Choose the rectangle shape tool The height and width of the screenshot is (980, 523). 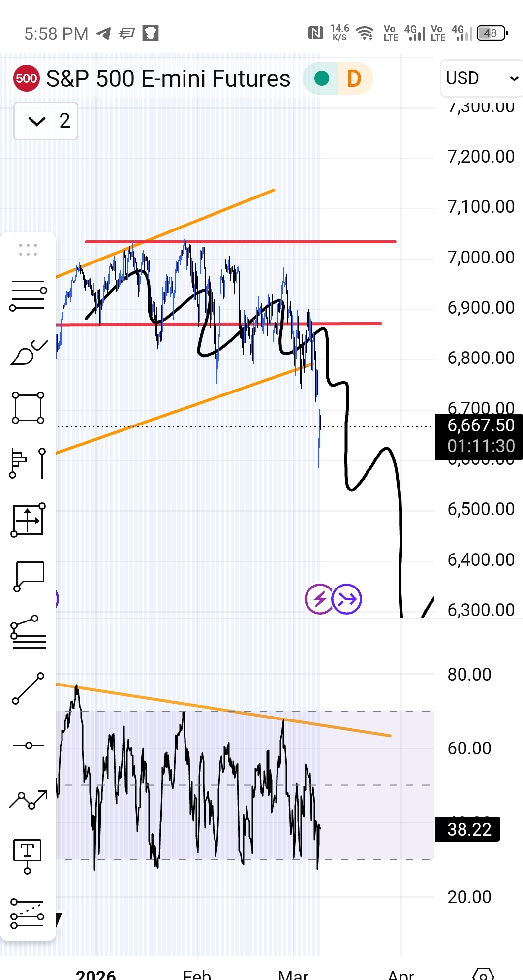pos(28,408)
